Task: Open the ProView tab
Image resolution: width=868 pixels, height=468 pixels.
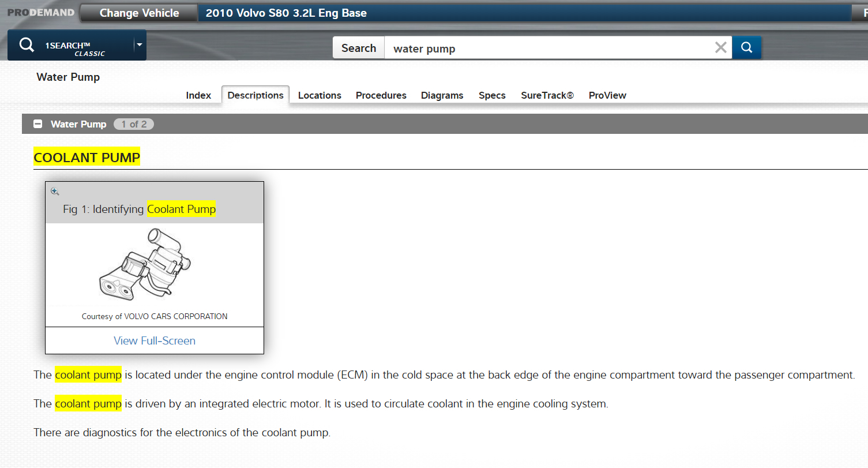Action: [x=607, y=95]
